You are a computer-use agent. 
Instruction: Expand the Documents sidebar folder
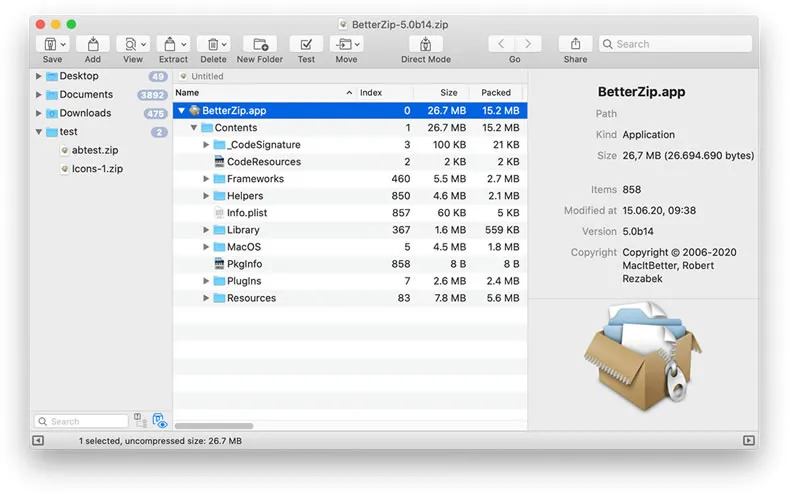pos(38,94)
